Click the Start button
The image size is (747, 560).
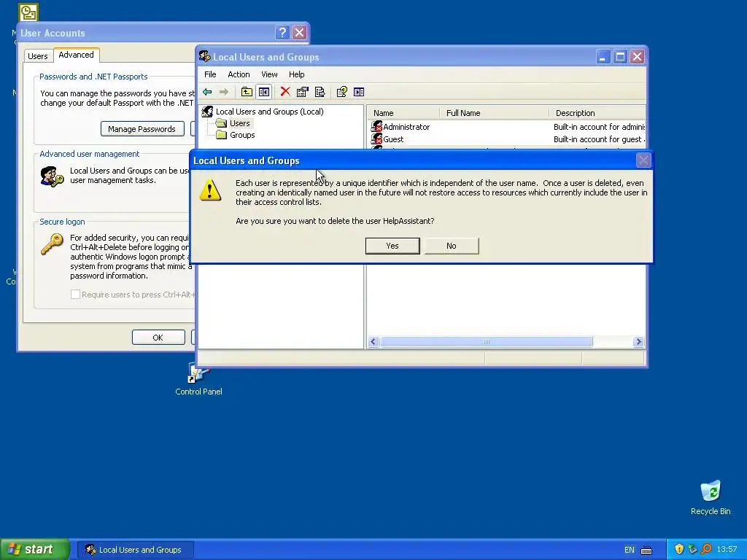pos(35,550)
